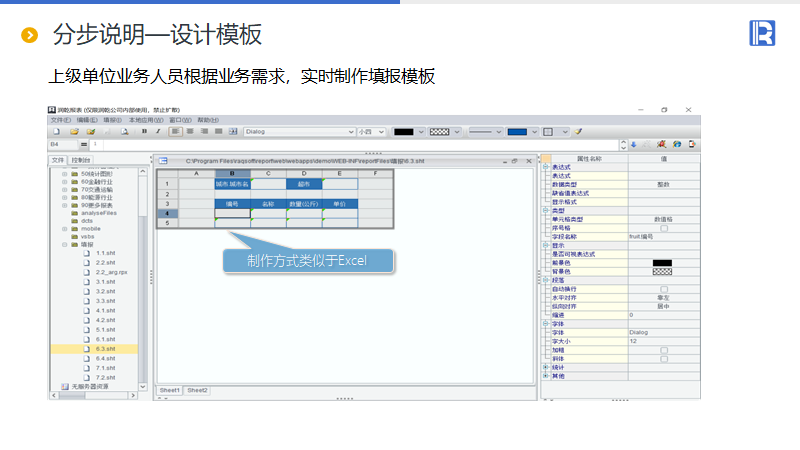Collapse the 表达式 property group
This screenshot has height=450, width=800.
[x=545, y=167]
